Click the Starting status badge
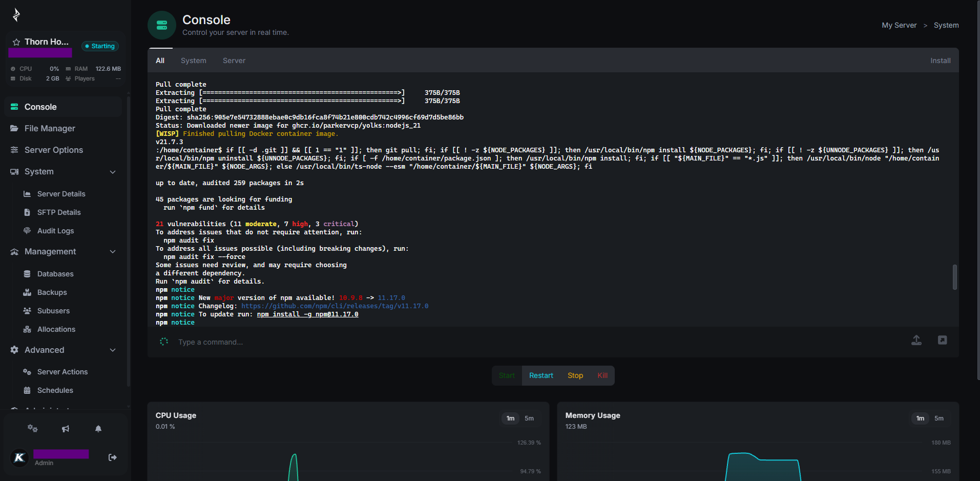Screen dimensions: 980x481 (100, 46)
